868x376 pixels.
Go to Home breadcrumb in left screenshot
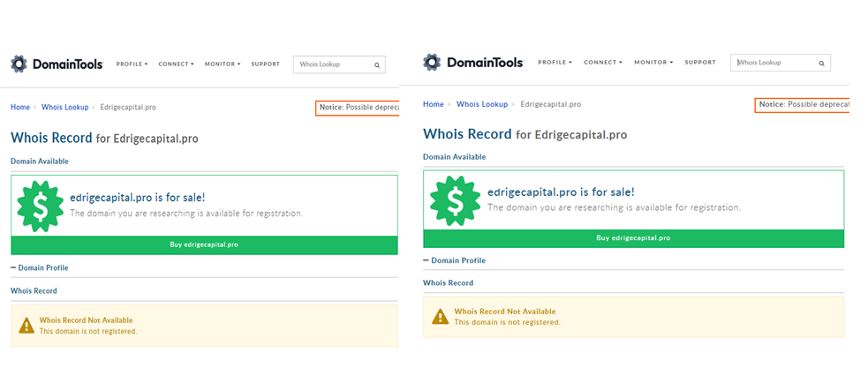[20, 108]
